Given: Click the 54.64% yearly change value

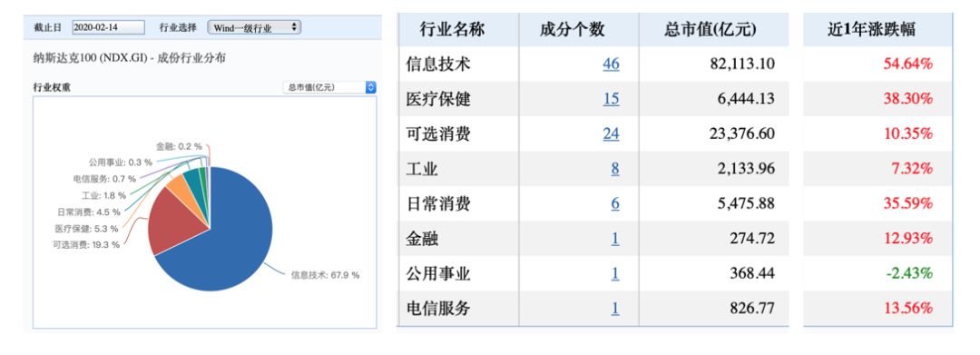Looking at the screenshot, I should 908,64.
